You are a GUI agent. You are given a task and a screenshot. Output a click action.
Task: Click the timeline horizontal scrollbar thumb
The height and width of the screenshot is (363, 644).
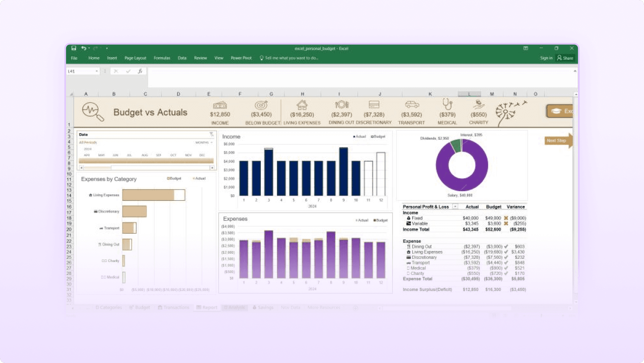97,168
